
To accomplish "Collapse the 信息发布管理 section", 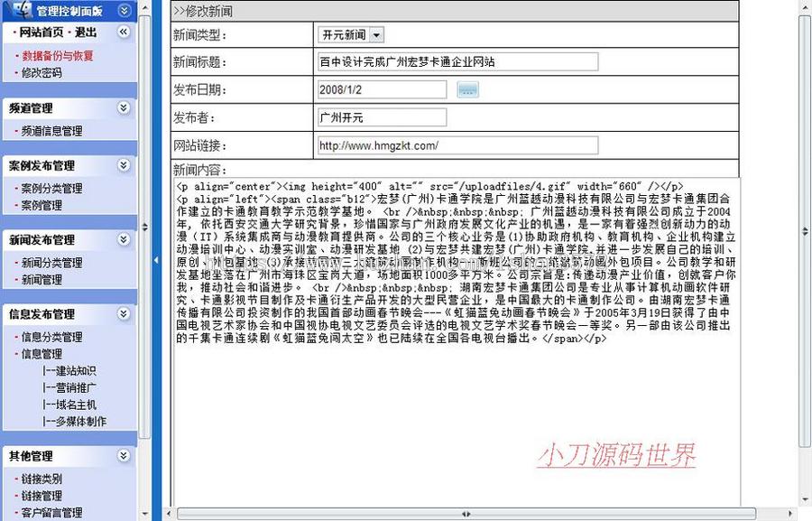I will pos(124,313).
